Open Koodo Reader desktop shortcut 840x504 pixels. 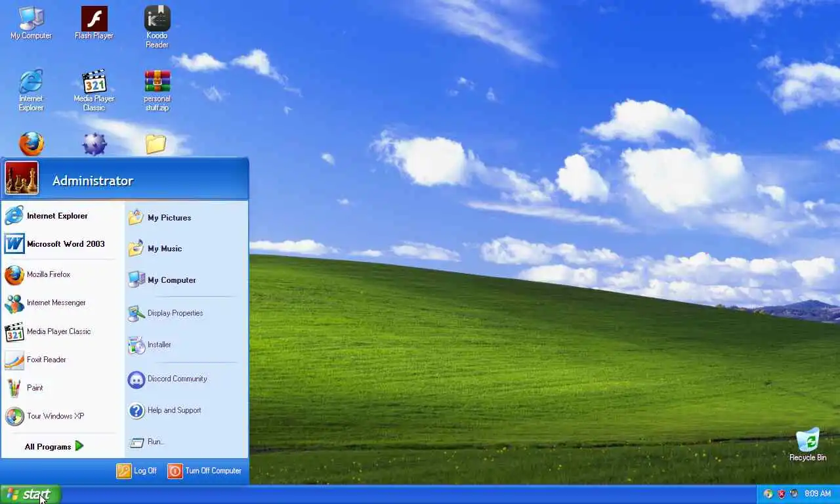click(x=157, y=28)
